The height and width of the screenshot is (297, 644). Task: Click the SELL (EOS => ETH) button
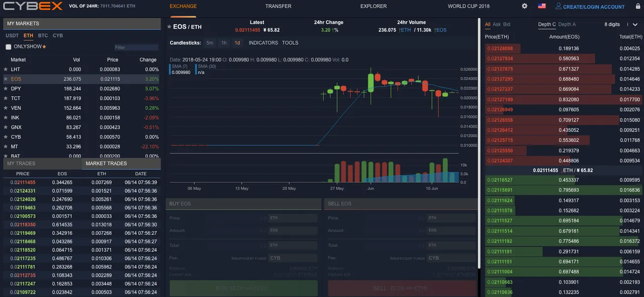click(x=402, y=288)
